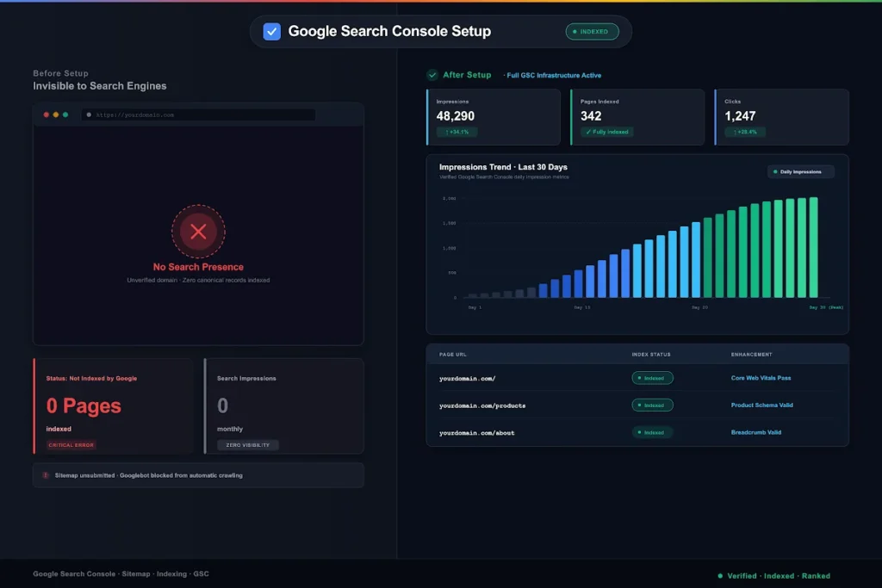Click the red X No Search Presence icon
882x588 pixels.
tap(198, 231)
